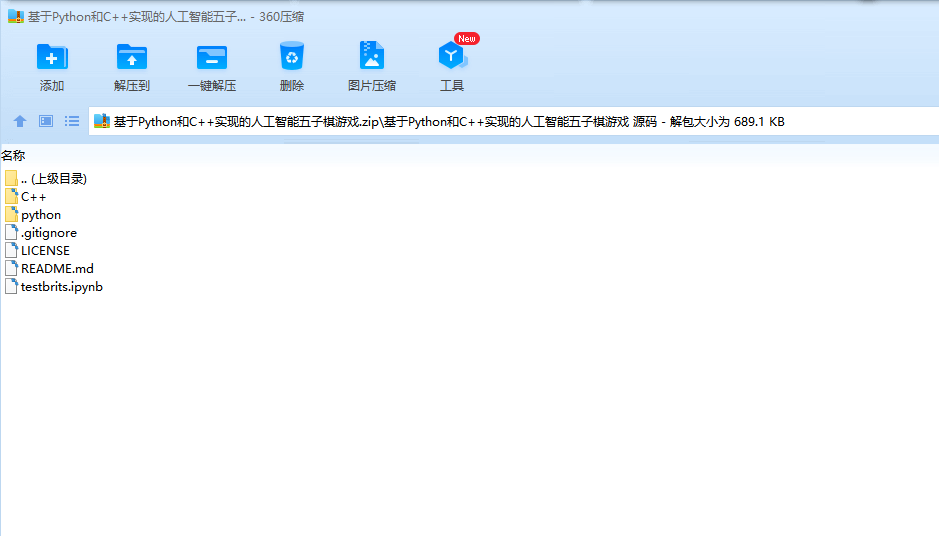Image resolution: width=939 pixels, height=536 pixels.
Task: Open the 图片压缩 image compression tool
Action: pyautogui.click(x=371, y=56)
